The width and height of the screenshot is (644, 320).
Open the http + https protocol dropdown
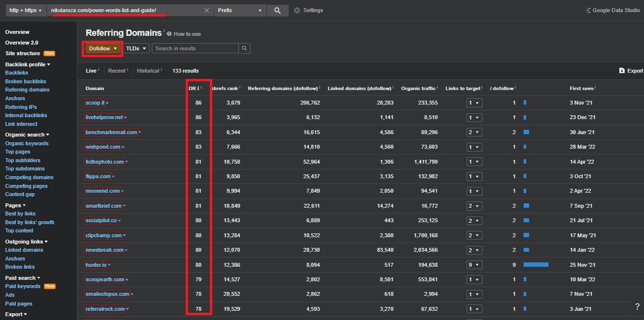click(25, 11)
